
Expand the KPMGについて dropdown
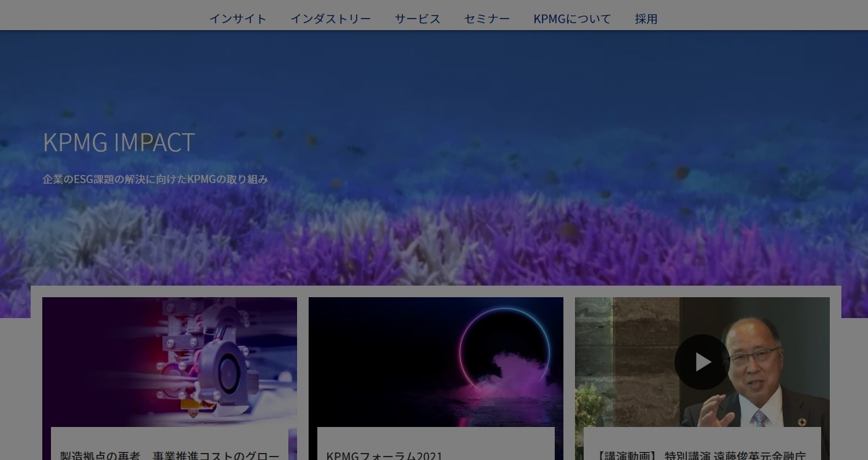tap(572, 19)
